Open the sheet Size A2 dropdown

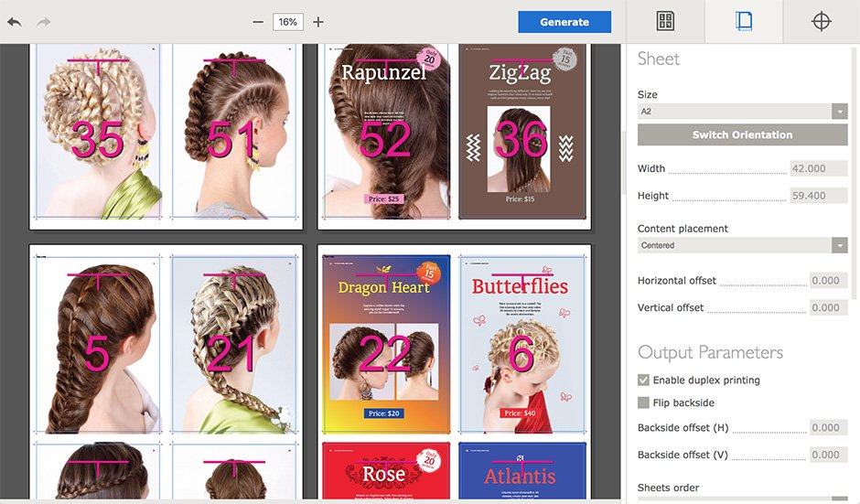tap(742, 112)
